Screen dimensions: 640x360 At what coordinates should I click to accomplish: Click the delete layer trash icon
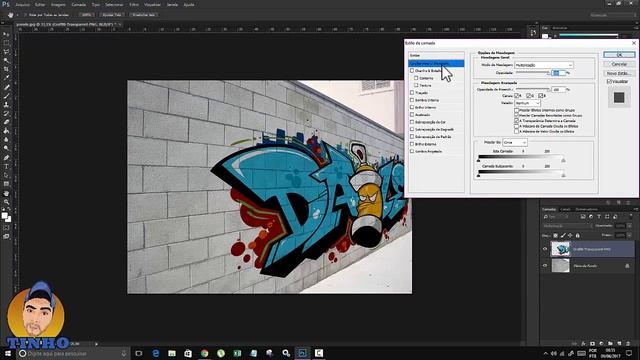(x=628, y=344)
